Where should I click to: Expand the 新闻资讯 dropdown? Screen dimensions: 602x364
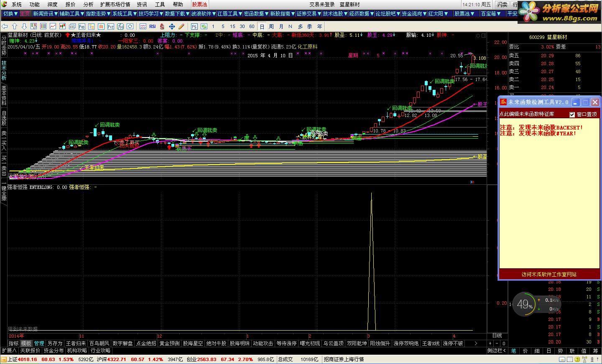coord(46,14)
